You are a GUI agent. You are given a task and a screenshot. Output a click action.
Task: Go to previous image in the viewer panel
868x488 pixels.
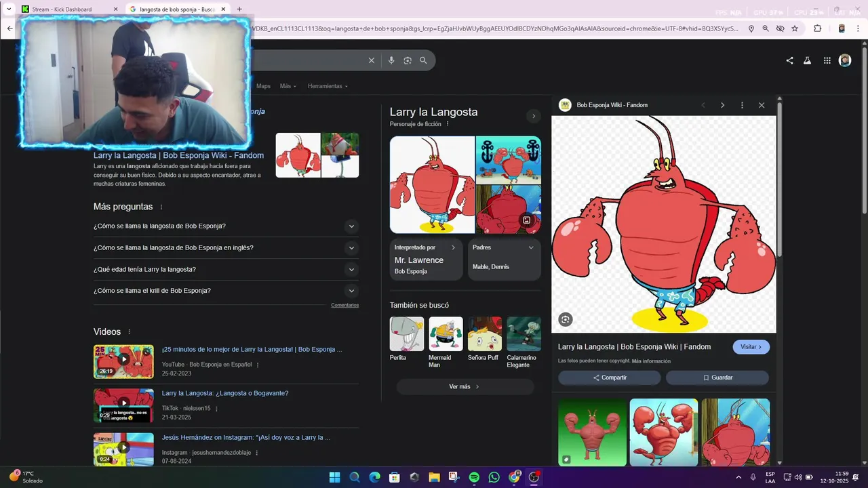click(x=703, y=105)
